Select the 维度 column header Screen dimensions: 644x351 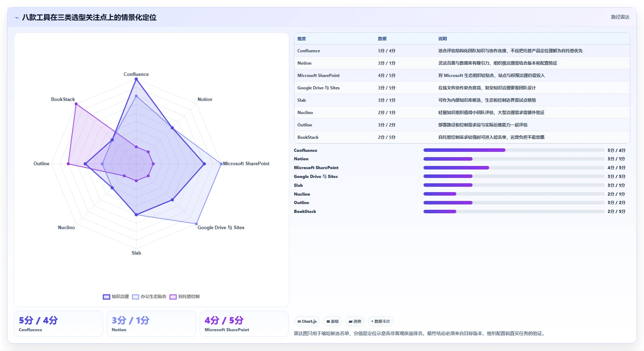pyautogui.click(x=301, y=39)
